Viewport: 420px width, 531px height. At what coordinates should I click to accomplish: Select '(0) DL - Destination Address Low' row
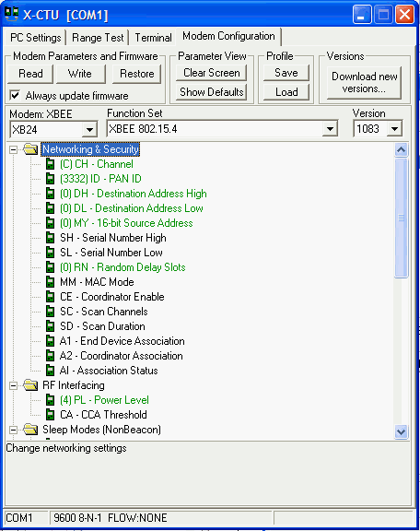(x=132, y=208)
